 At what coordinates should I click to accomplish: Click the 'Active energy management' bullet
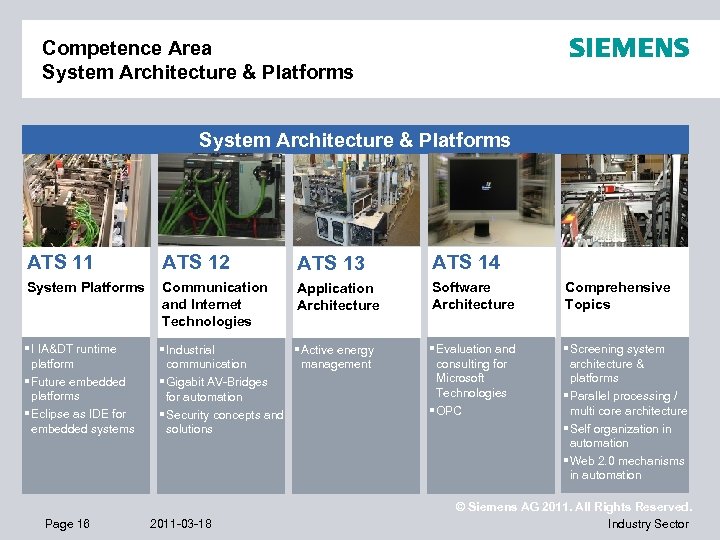pos(335,357)
